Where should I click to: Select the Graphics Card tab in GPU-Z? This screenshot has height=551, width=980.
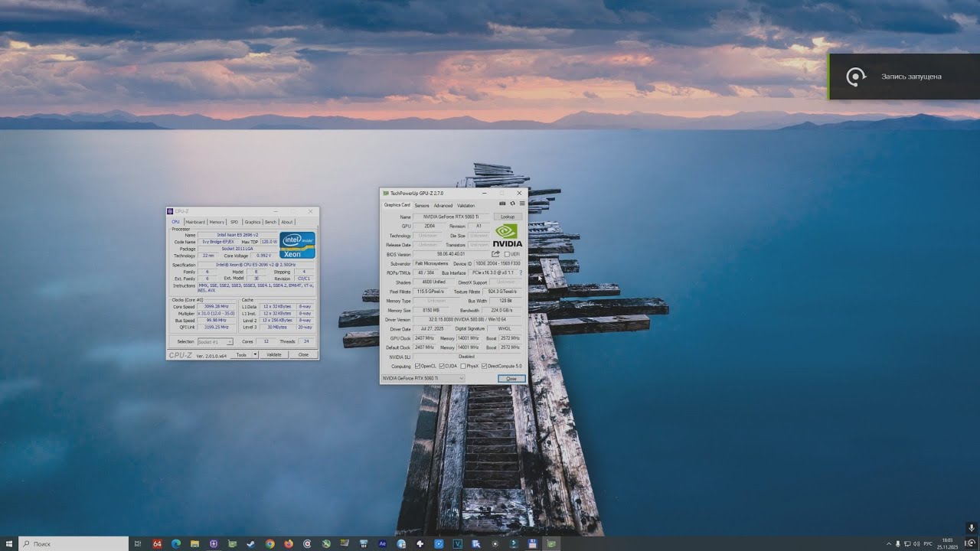tap(397, 205)
